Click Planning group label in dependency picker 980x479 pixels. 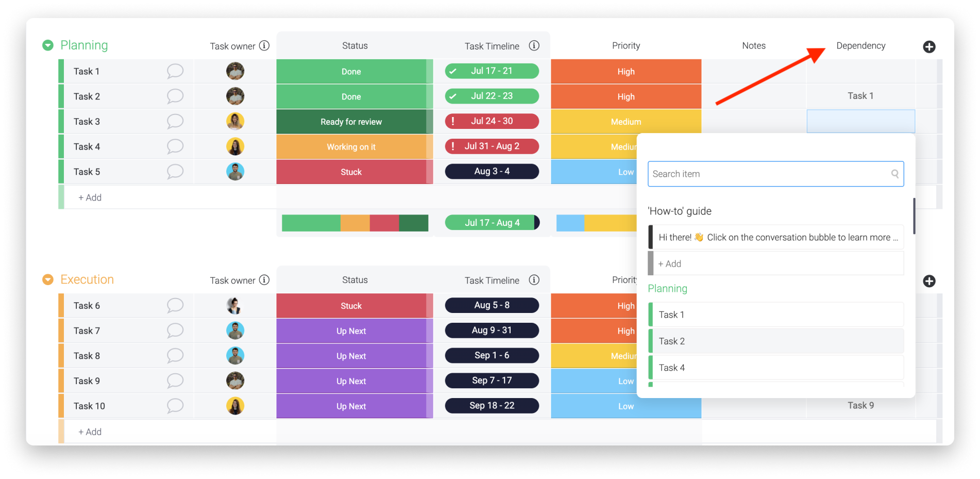[x=667, y=289]
